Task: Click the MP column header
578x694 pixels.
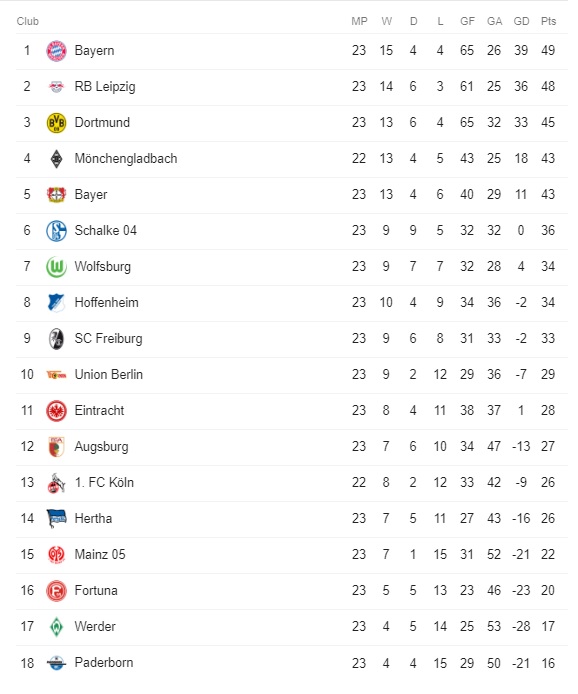Action: pos(359,21)
